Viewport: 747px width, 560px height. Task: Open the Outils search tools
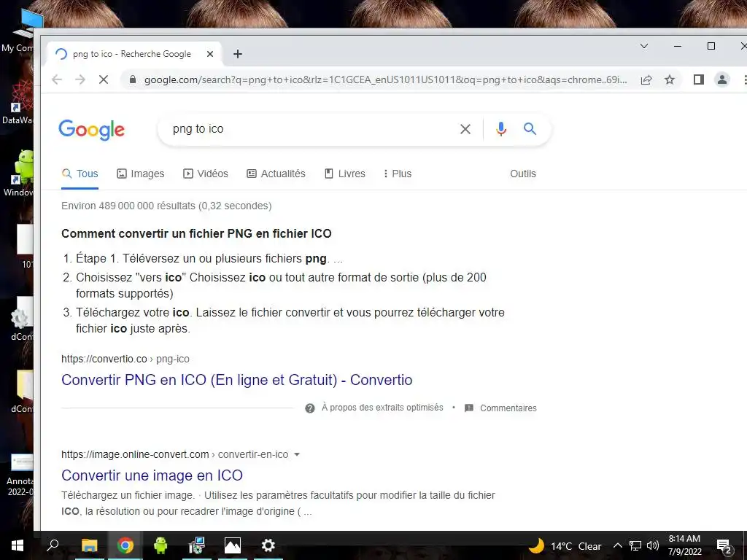point(522,174)
